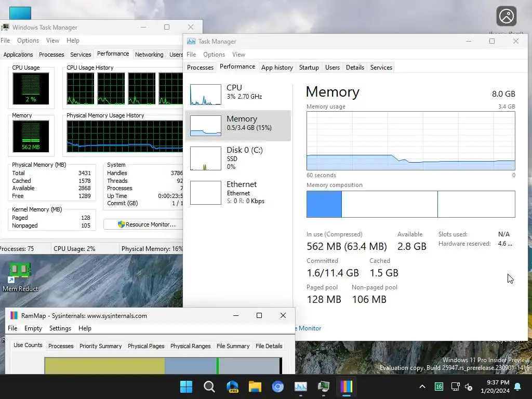Click Windows Task Manager title bar icon
The width and height of the screenshot is (532, 399).
[5, 27]
